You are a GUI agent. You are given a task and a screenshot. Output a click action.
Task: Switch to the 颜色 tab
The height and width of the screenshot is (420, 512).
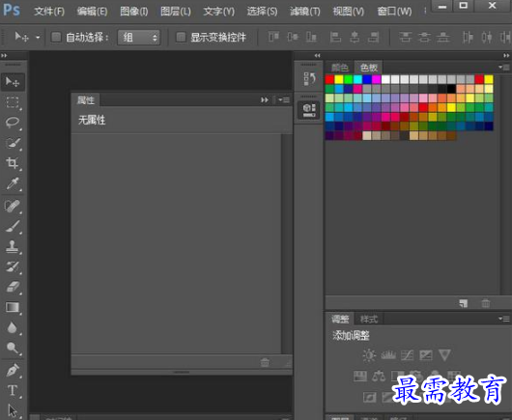click(340, 68)
